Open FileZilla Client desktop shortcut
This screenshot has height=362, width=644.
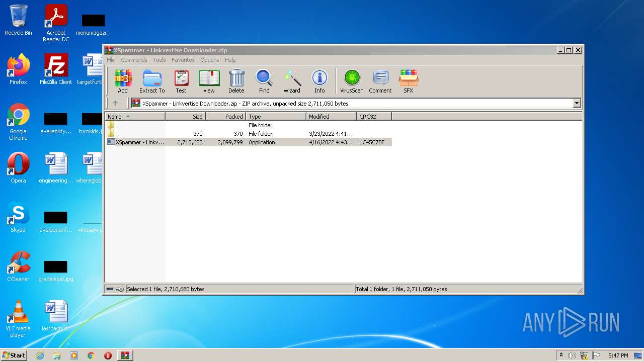[56, 69]
